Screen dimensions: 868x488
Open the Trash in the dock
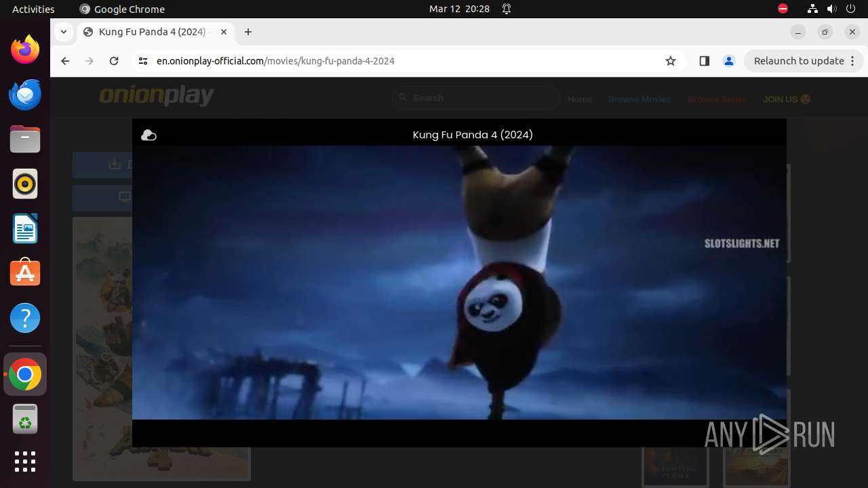[25, 420]
